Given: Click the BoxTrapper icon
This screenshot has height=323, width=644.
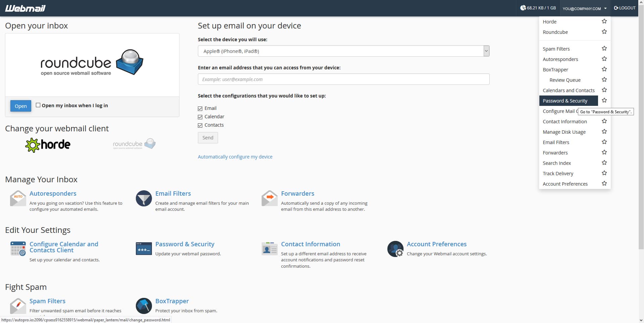Looking at the screenshot, I should [x=144, y=306].
